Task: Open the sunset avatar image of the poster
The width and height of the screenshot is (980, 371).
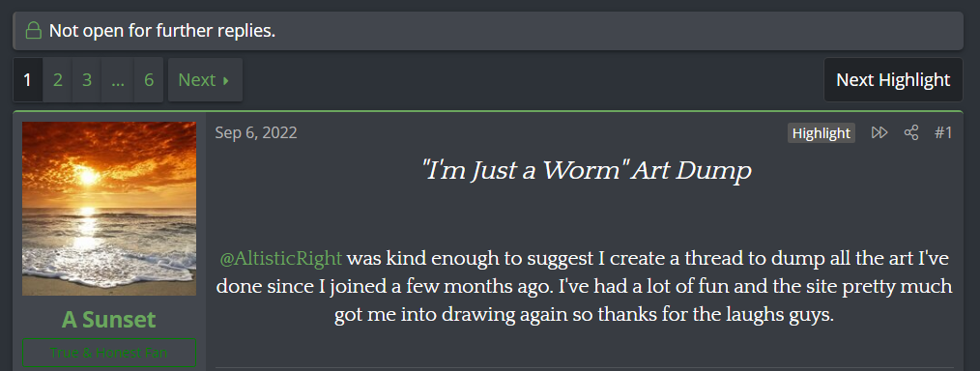Action: (109, 209)
